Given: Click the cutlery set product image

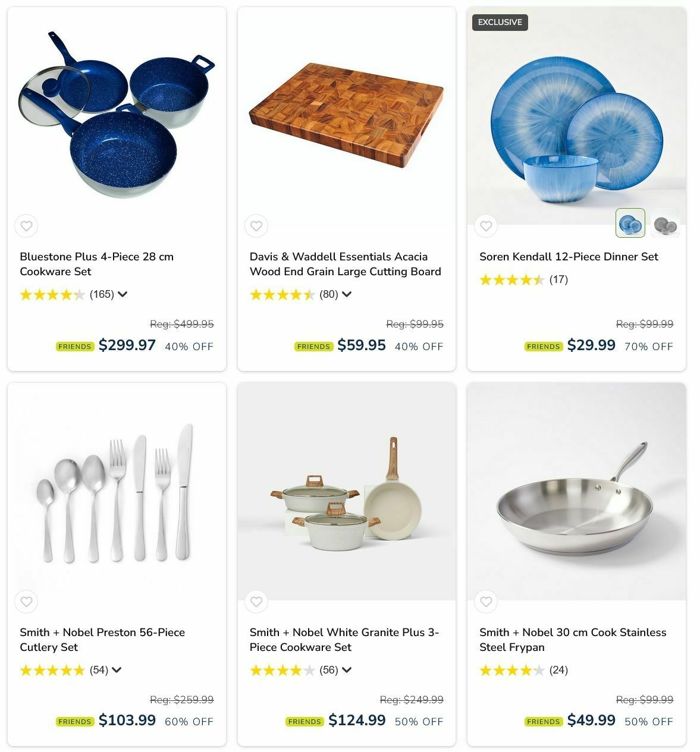Looking at the screenshot, I should click(x=117, y=492).
